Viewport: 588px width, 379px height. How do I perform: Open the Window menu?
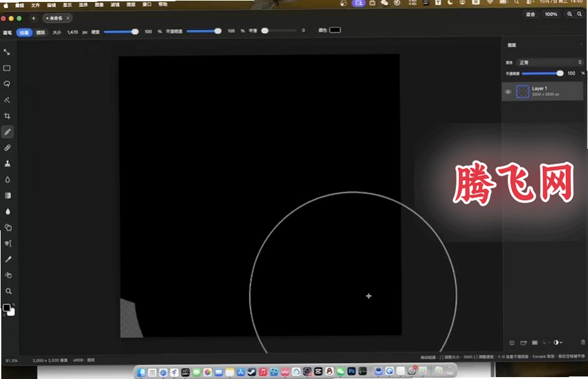coord(147,4)
